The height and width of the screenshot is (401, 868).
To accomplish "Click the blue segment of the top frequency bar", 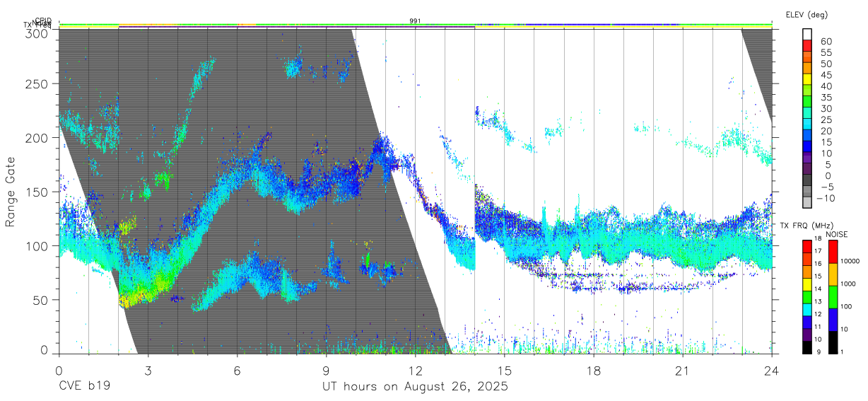I will pos(601,25).
